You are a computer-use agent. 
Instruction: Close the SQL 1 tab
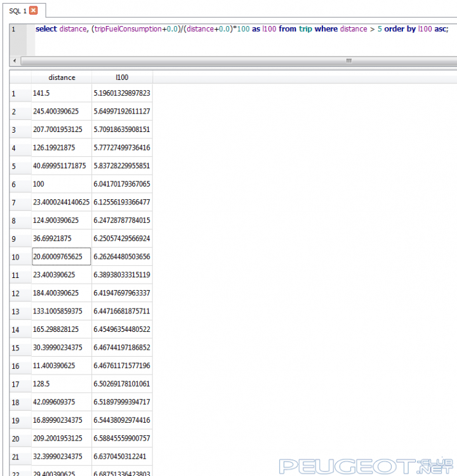(x=34, y=11)
